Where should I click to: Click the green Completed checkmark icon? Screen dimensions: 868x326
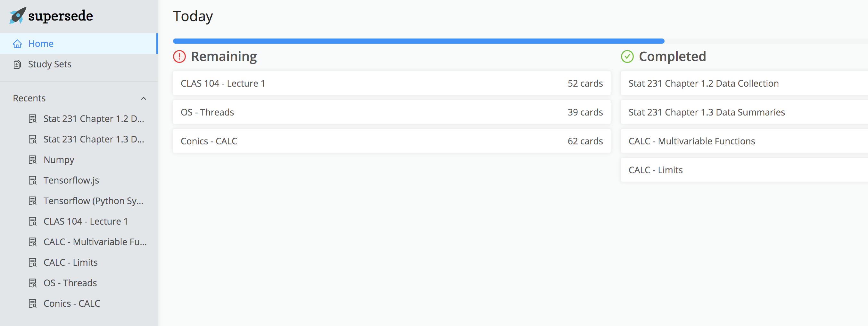[627, 56]
